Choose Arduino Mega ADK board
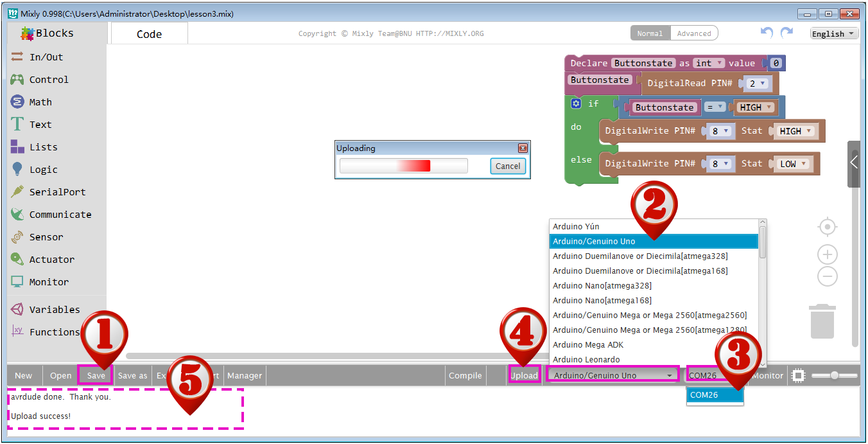This screenshot has width=868, height=444. [x=654, y=344]
